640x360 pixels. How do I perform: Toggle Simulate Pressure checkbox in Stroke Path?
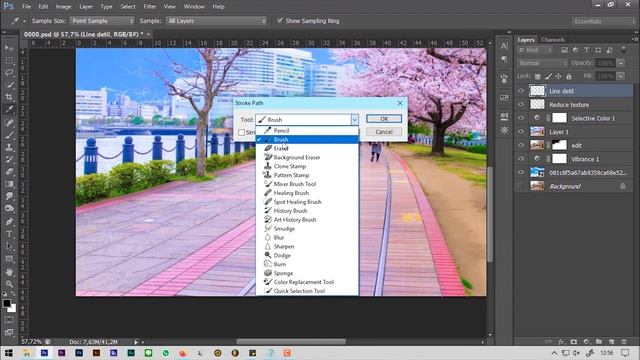coord(242,132)
